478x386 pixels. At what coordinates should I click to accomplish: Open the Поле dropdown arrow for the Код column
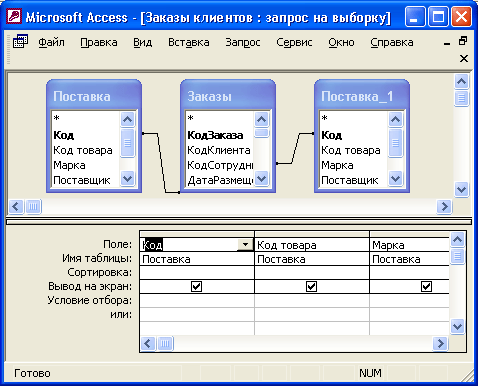pos(245,245)
